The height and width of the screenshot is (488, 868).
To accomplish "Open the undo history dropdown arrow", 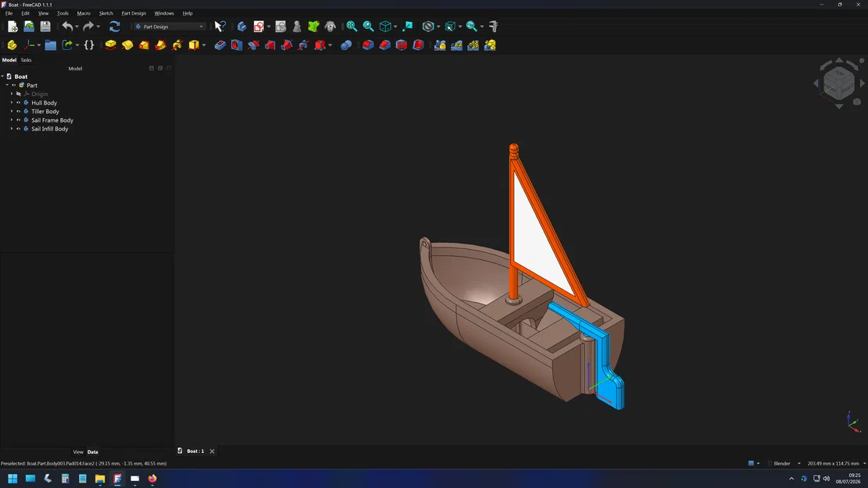I will (77, 27).
